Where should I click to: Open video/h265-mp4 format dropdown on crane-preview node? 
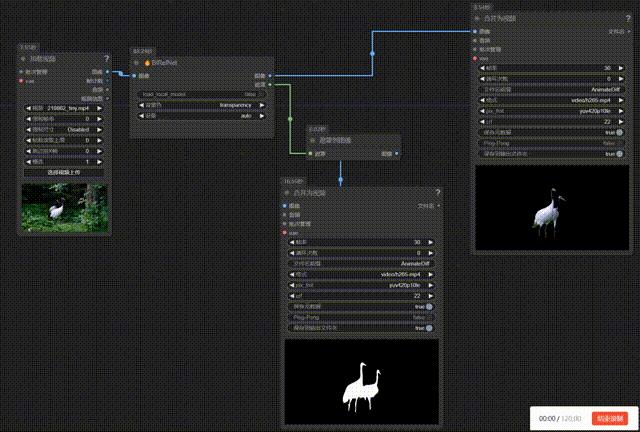[551, 100]
